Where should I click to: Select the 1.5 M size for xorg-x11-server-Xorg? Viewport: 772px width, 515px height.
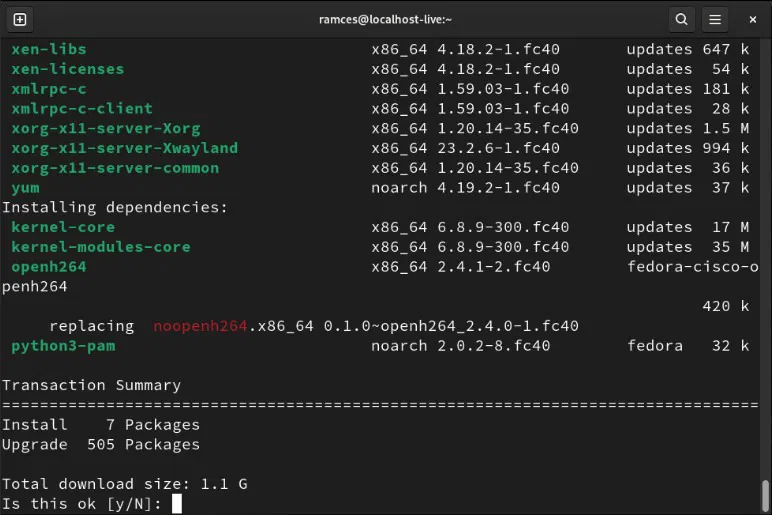coord(726,129)
